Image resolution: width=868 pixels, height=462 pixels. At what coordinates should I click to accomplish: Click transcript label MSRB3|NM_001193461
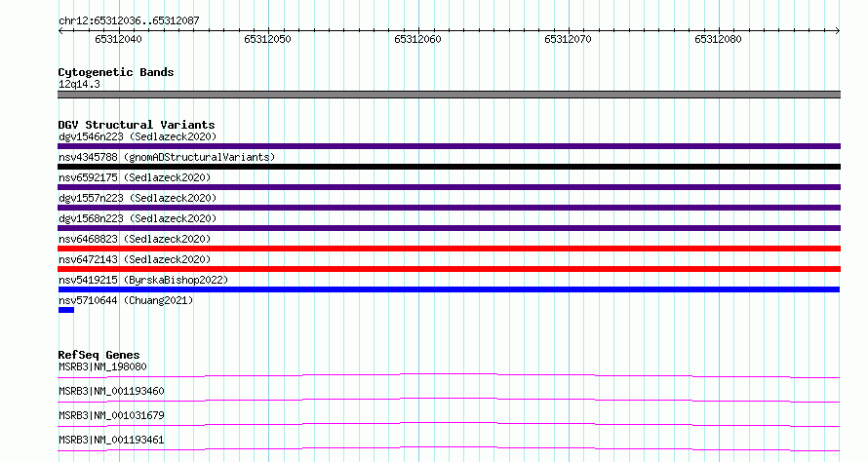coord(111,440)
